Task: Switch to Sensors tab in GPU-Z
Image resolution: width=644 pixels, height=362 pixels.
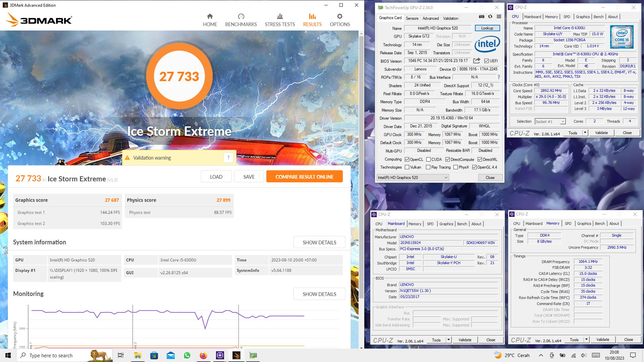Action: pyautogui.click(x=412, y=18)
